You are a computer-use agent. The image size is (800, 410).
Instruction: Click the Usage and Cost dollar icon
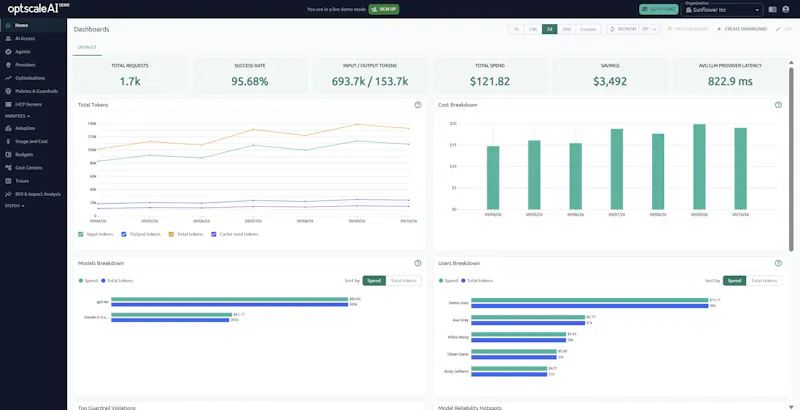pos(8,141)
